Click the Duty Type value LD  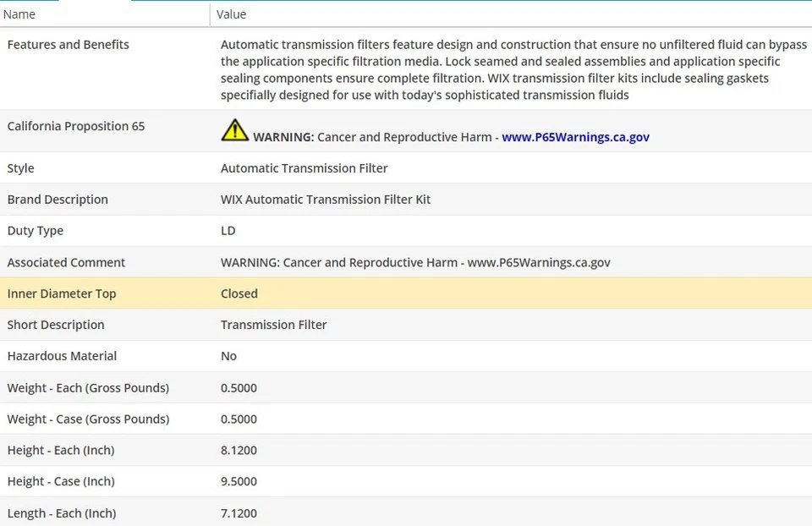tap(228, 231)
